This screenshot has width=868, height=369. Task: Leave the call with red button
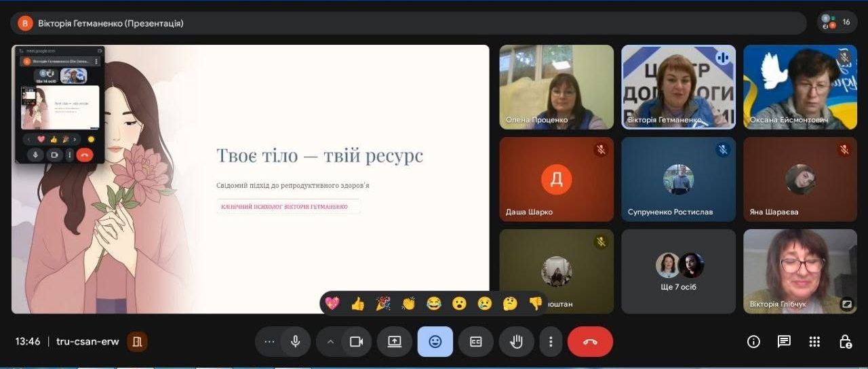click(590, 341)
